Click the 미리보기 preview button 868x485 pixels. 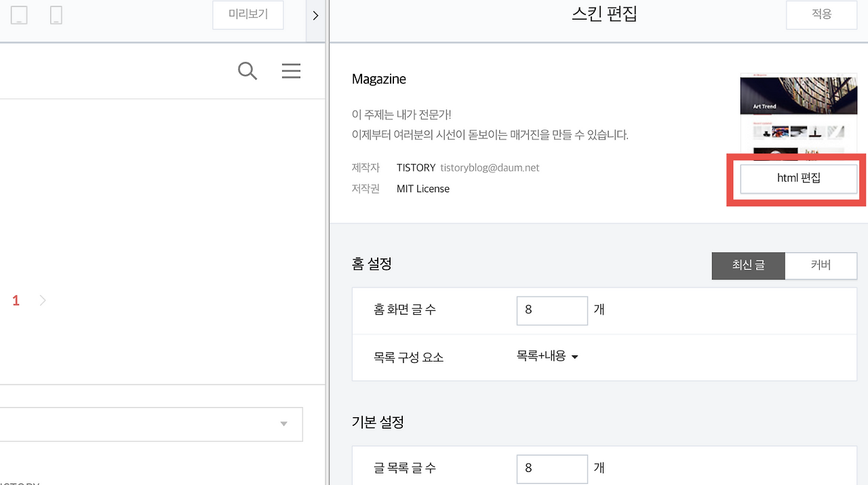[x=248, y=15]
